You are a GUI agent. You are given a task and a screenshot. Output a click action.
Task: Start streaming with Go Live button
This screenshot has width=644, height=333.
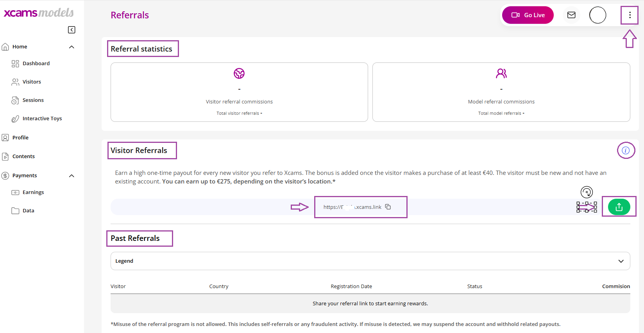[528, 15]
